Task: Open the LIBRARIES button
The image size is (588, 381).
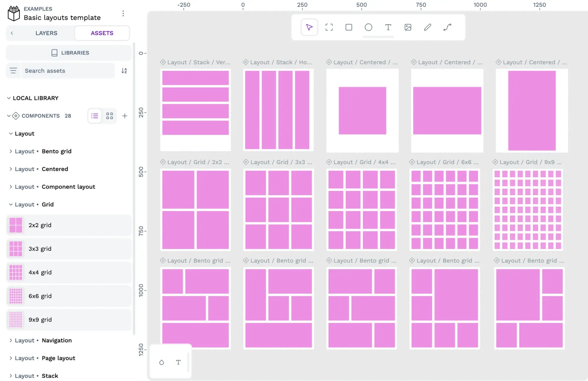Action: coord(69,53)
